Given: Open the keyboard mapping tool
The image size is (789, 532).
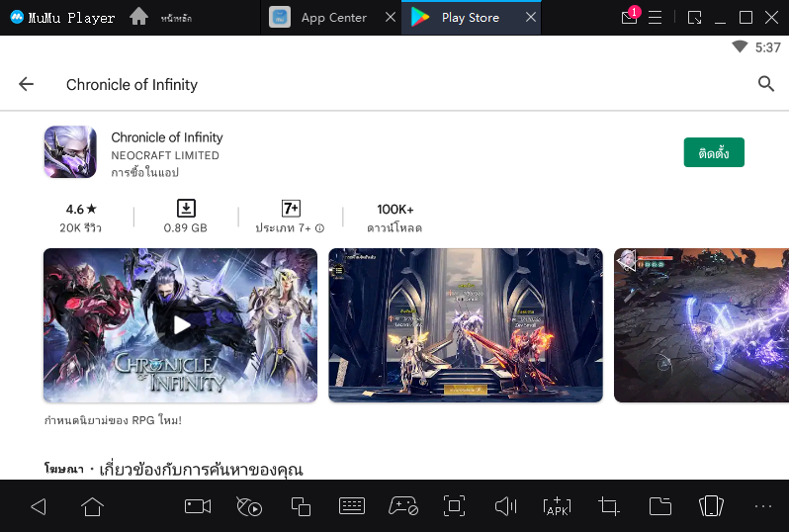Looking at the screenshot, I should pos(352,506).
